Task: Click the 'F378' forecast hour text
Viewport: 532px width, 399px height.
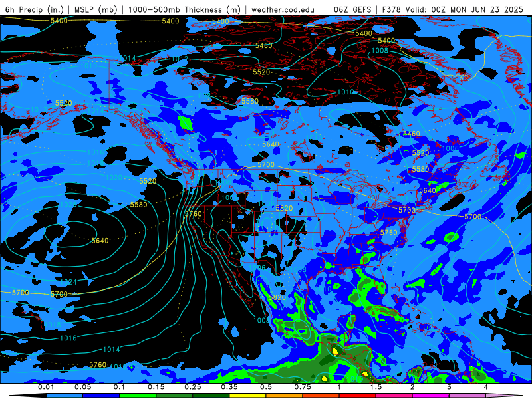Action: click(x=392, y=9)
